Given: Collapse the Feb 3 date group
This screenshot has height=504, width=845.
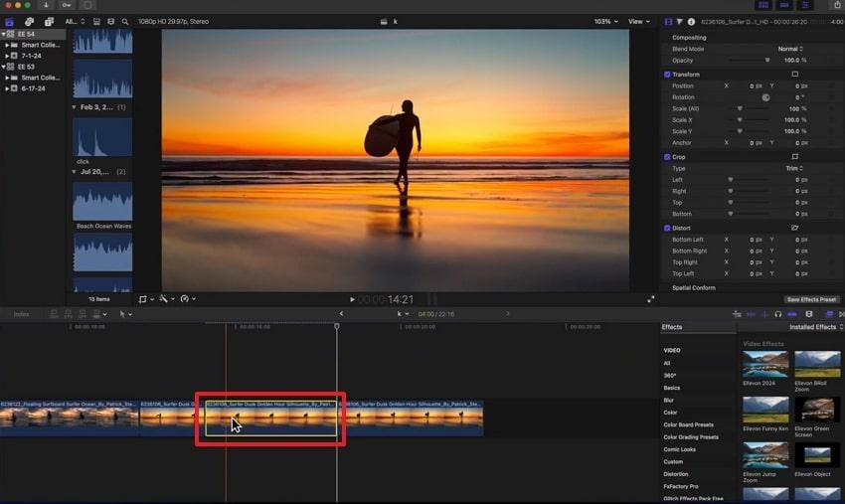Looking at the screenshot, I should click(74, 107).
